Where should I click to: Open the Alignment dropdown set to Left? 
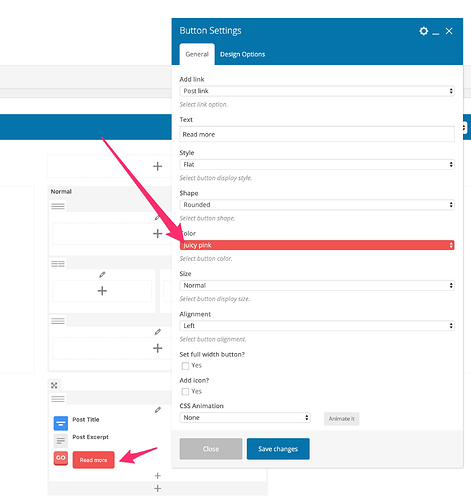317,326
